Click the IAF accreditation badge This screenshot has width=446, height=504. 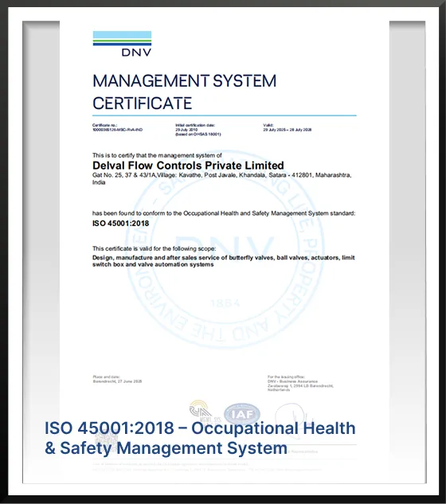[x=242, y=414]
